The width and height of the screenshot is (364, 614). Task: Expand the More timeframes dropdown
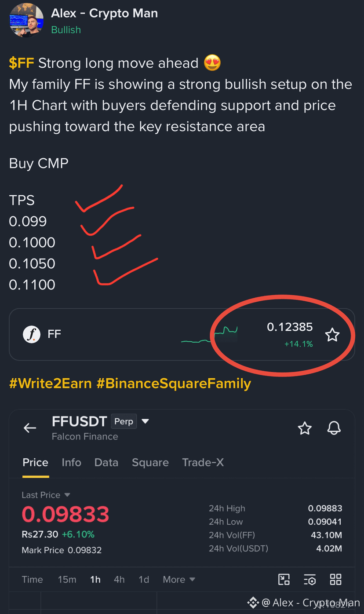tap(179, 579)
